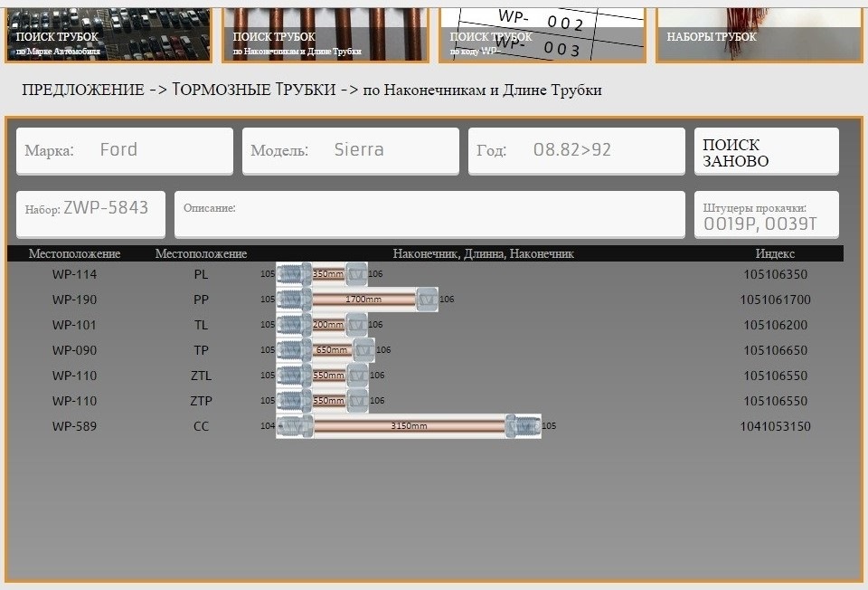Open the НАБОРЫ ТРУБОК tile
The height and width of the screenshot is (590, 868).
(759, 34)
